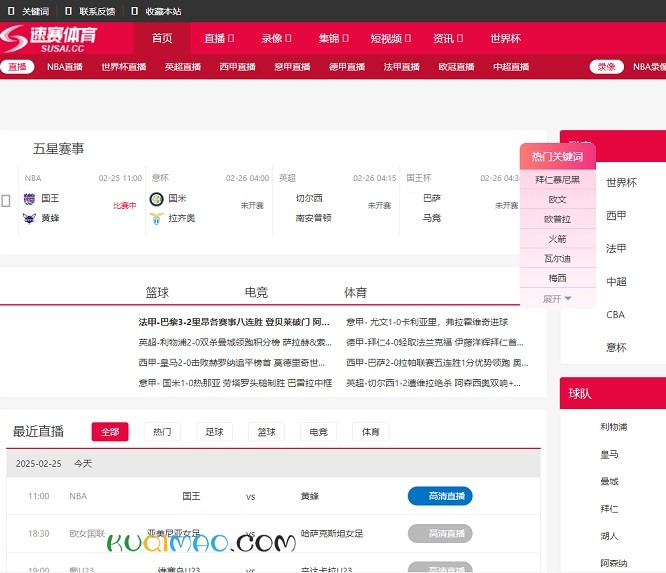Open the 中超 league in the sidebar
The image size is (666, 573).
pyautogui.click(x=616, y=281)
